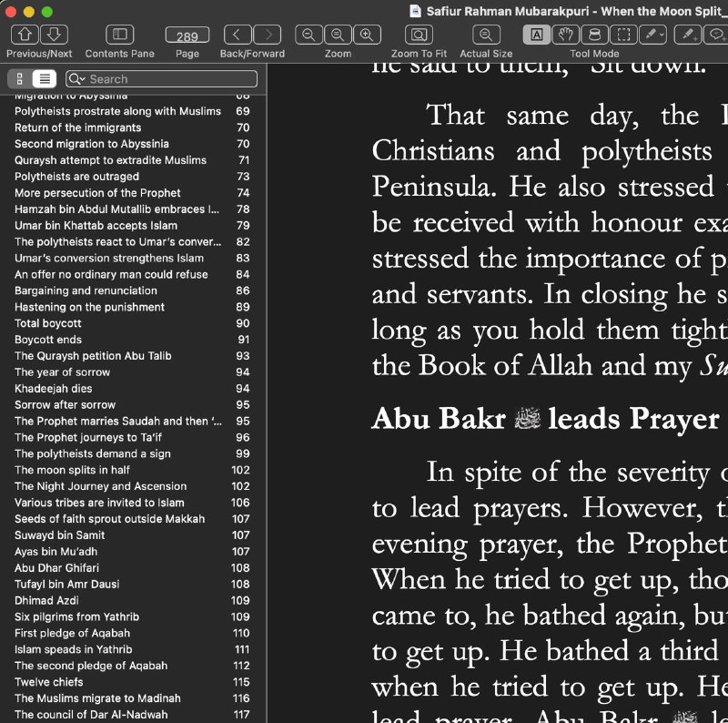The image size is (728, 723).
Task: Zoom out of the document
Action: point(308,35)
